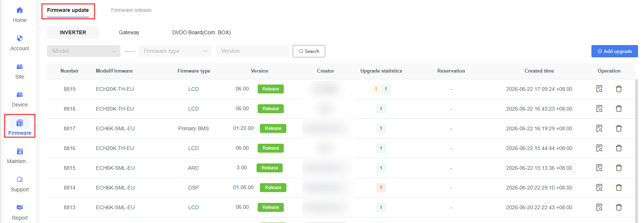This screenshot has height=223, width=644.
Task: Click the red statistics badge for 8814
Action: pyautogui.click(x=381, y=188)
